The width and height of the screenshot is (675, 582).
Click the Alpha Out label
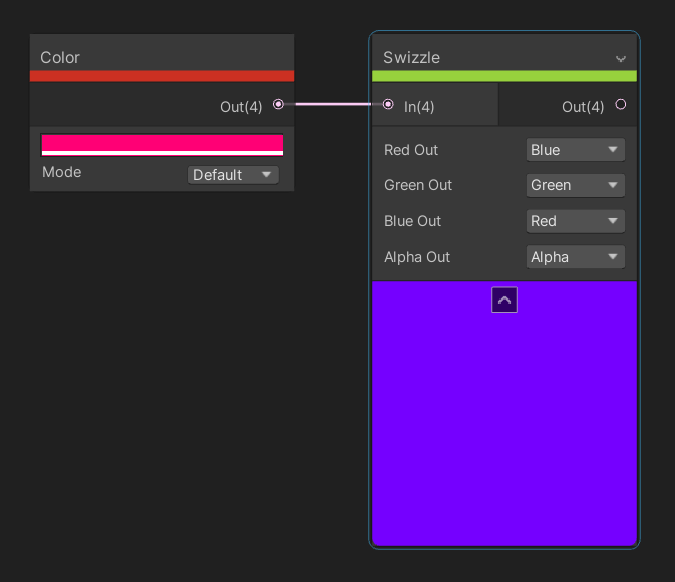tap(417, 257)
